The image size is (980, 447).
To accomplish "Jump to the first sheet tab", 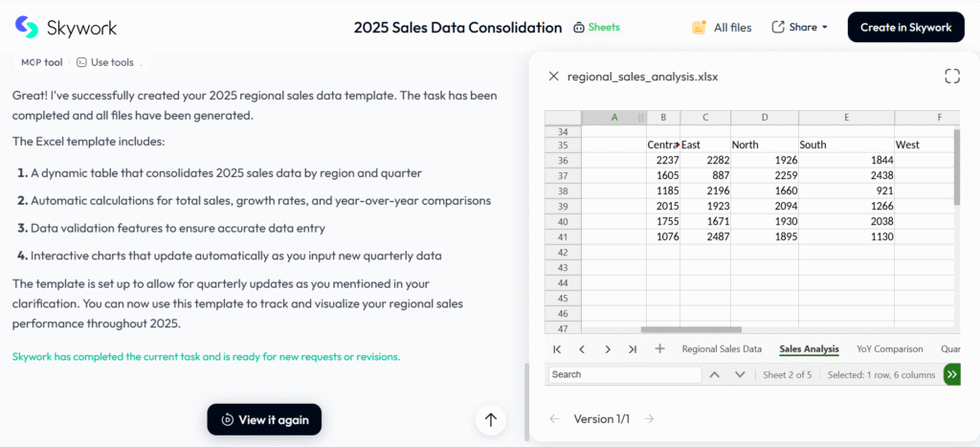I will 557,349.
